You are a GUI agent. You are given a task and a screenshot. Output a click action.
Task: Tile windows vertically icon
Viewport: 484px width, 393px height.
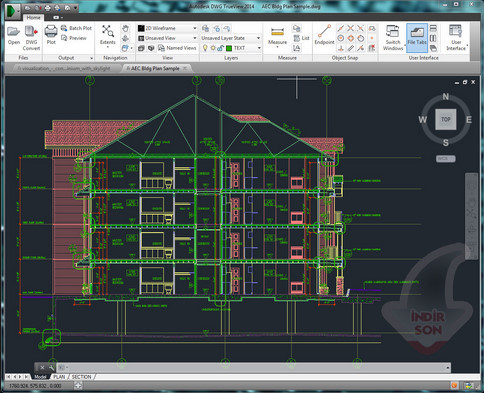point(433,38)
